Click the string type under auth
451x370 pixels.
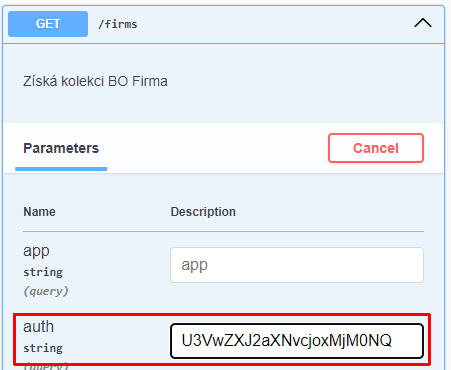point(43,348)
